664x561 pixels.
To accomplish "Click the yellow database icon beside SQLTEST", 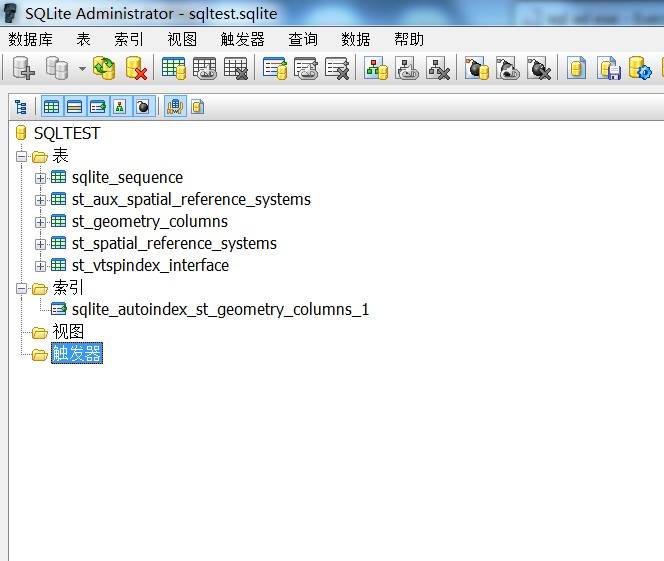I will click(21, 133).
